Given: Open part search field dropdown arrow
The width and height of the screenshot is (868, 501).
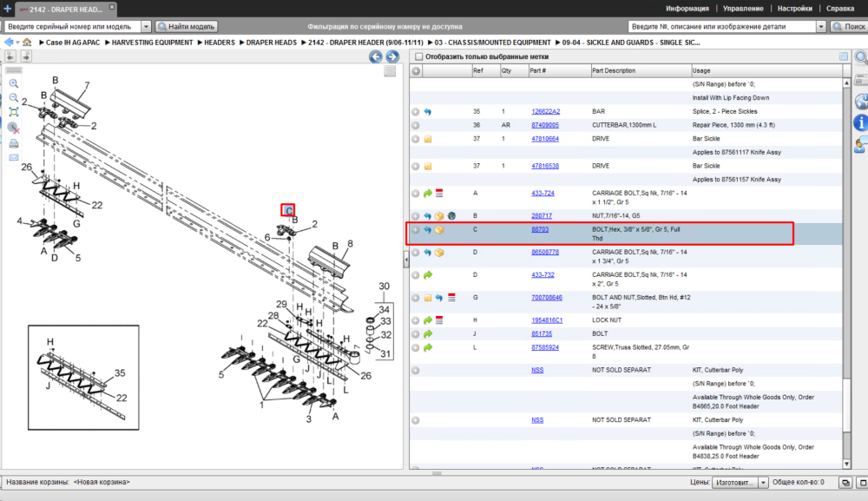Looking at the screenshot, I should coord(821,27).
